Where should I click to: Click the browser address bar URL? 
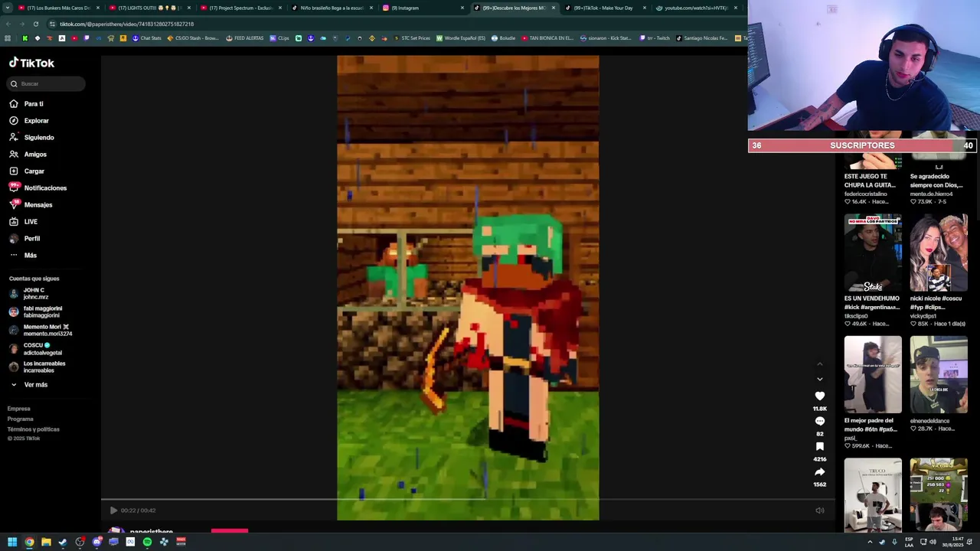coord(126,24)
